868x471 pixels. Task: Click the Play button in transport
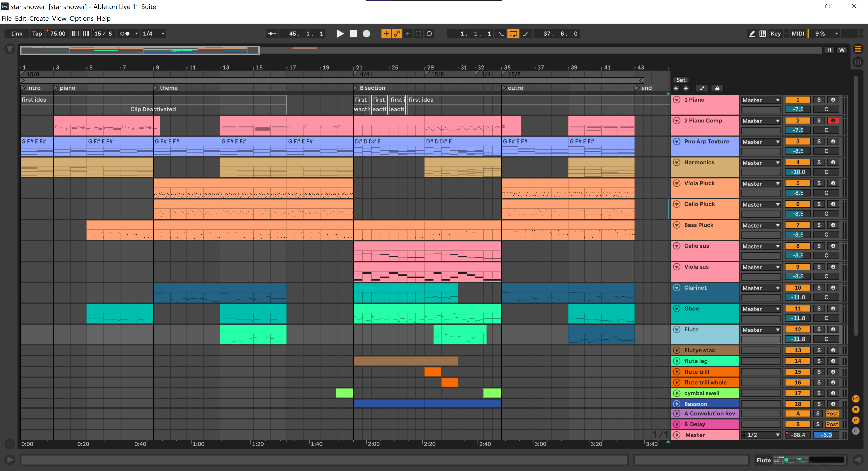tap(340, 34)
